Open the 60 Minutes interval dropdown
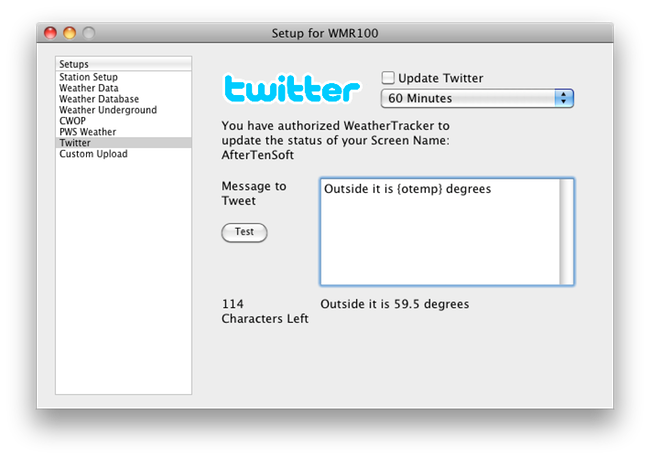This screenshot has height=459, width=650. coord(477,98)
